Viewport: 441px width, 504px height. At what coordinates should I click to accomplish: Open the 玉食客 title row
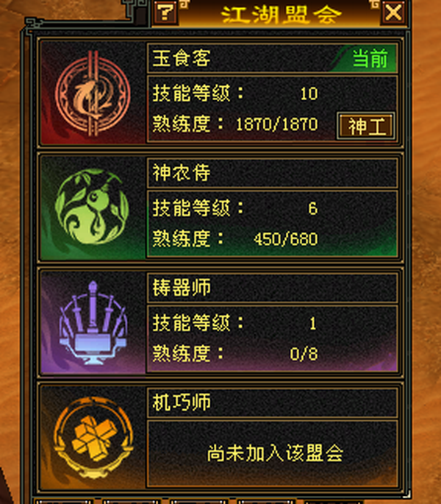point(273,59)
